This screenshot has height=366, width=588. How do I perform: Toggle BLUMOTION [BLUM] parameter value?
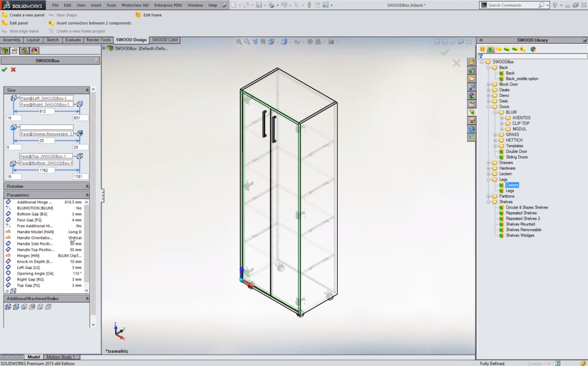tap(79, 208)
